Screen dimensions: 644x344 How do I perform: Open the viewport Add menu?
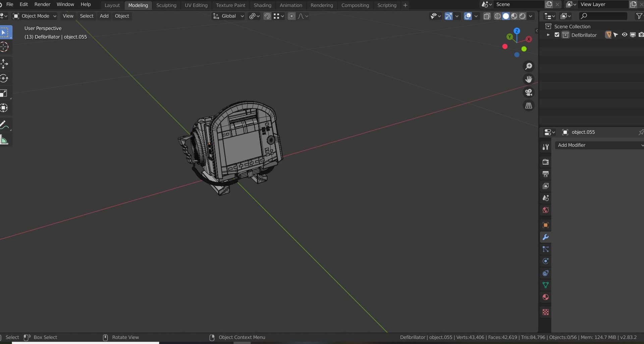(x=104, y=16)
